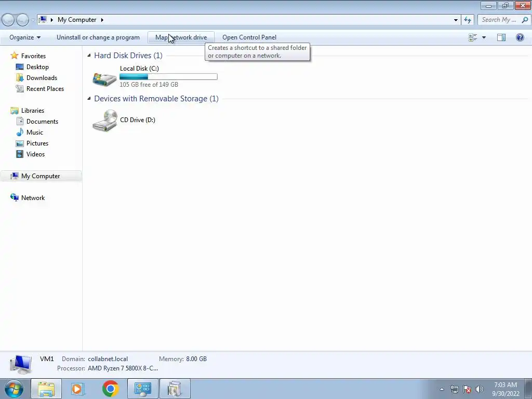Click the Recent Places icon
532x399 pixels.
click(x=20, y=88)
